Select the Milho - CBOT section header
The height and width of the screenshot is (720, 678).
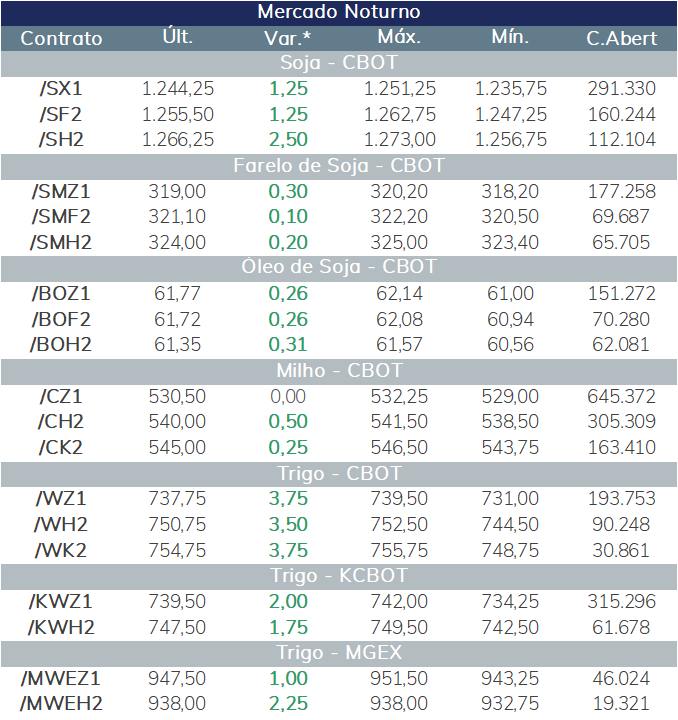point(339,371)
